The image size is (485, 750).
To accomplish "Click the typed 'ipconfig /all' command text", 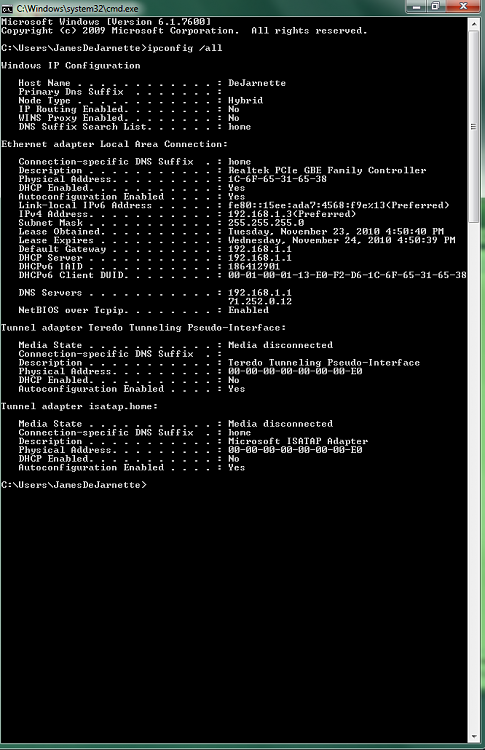I will tap(185, 48).
